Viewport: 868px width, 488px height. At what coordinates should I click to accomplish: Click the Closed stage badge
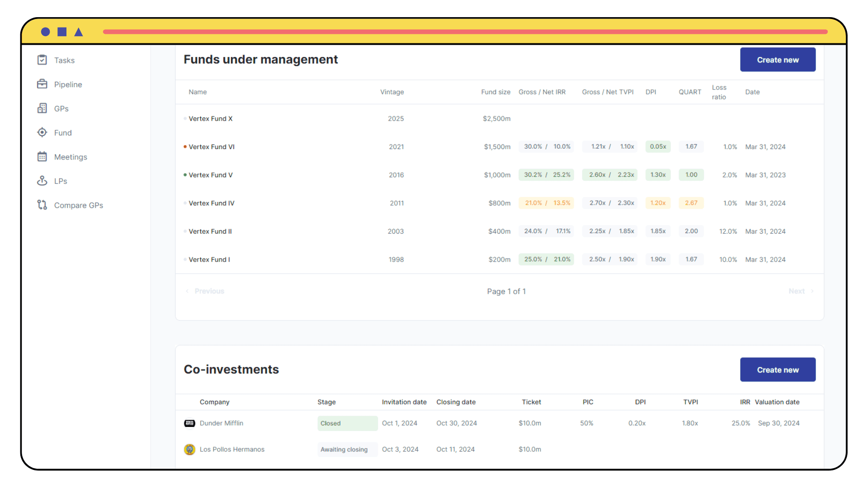click(x=347, y=423)
